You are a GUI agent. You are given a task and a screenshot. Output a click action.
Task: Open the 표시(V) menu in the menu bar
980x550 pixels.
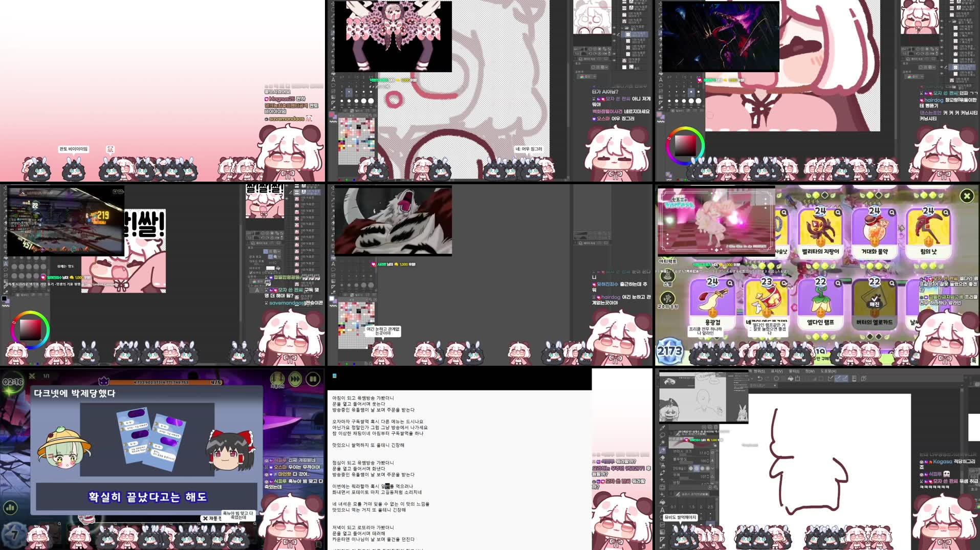coord(776,373)
